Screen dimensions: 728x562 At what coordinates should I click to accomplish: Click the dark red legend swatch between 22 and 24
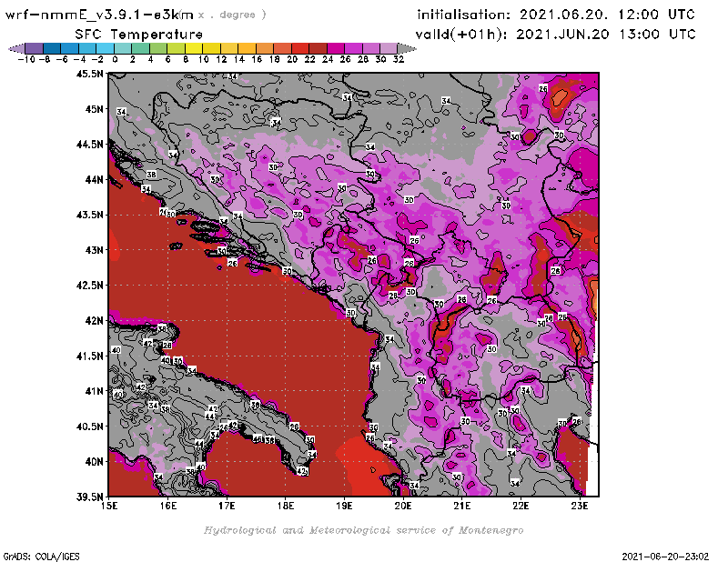(x=318, y=48)
